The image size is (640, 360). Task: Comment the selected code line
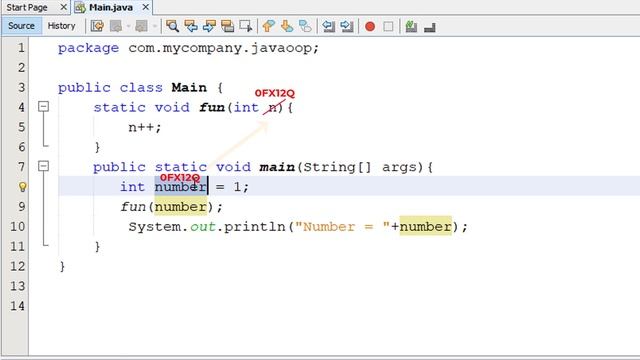(x=411, y=27)
